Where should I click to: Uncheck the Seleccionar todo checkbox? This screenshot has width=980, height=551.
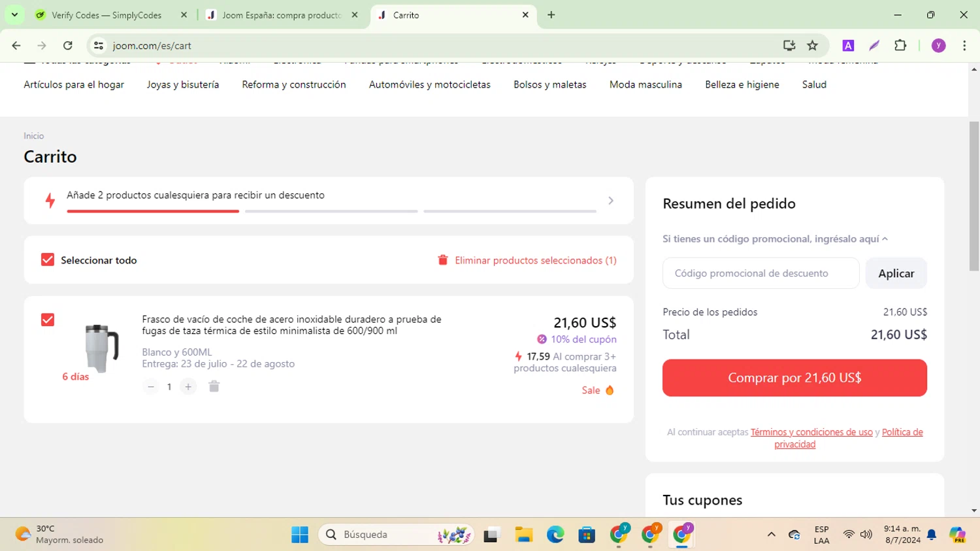tap(48, 259)
